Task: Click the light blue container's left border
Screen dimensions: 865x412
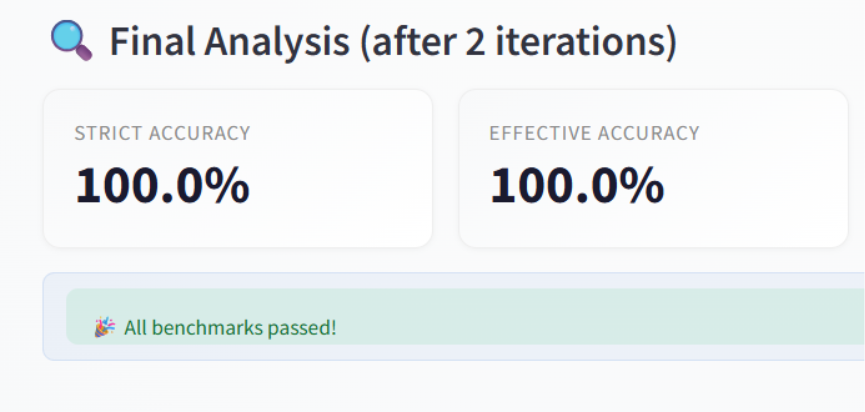Action: [44, 316]
